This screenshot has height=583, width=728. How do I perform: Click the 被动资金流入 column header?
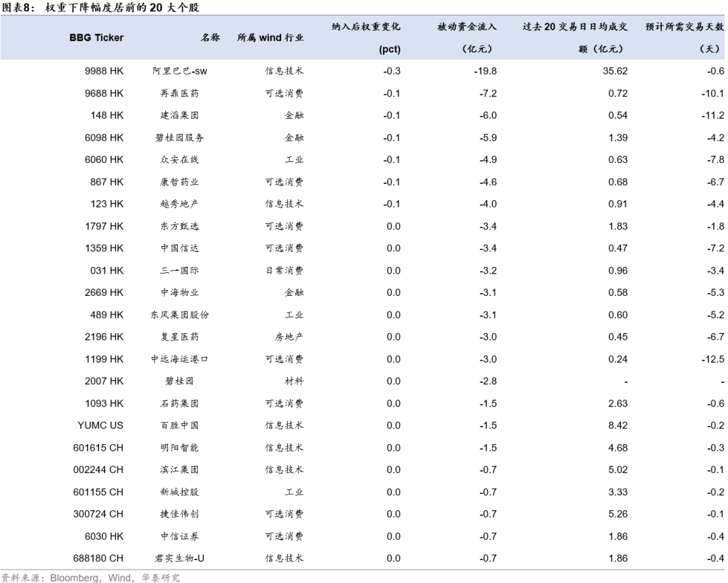467,26
